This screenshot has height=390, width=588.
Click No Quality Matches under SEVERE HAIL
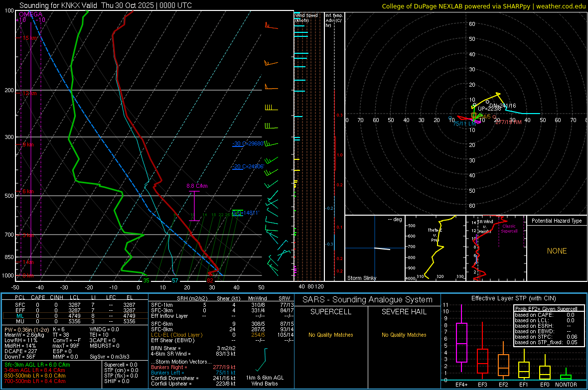click(404, 335)
